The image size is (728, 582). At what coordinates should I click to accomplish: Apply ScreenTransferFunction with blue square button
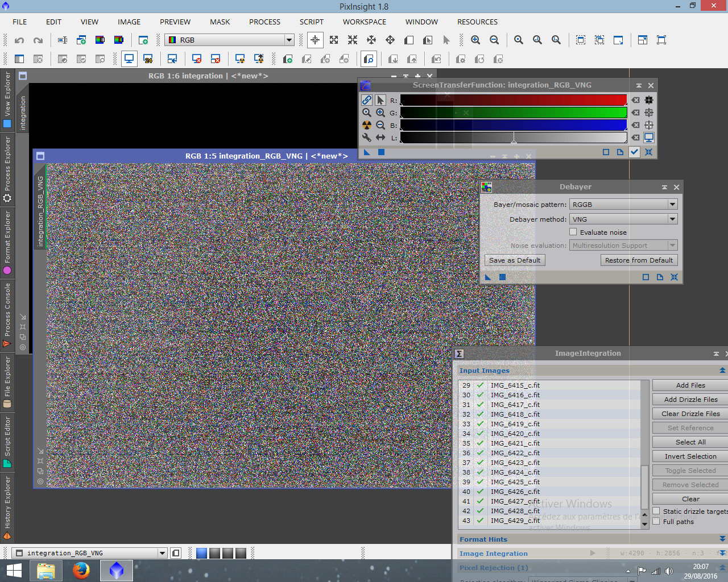(x=381, y=152)
